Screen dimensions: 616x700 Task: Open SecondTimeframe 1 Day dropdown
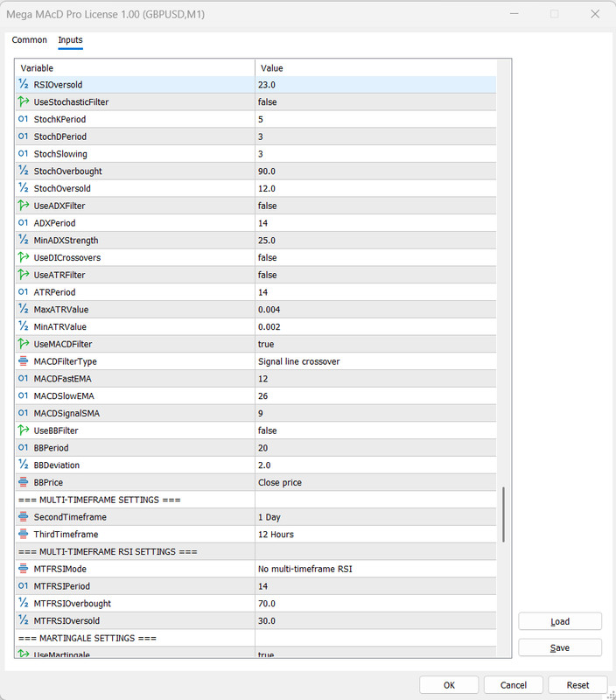(375, 517)
